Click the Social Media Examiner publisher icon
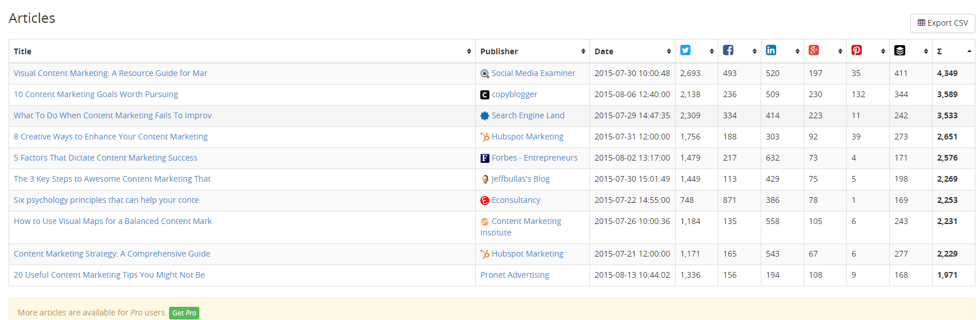 tap(485, 74)
